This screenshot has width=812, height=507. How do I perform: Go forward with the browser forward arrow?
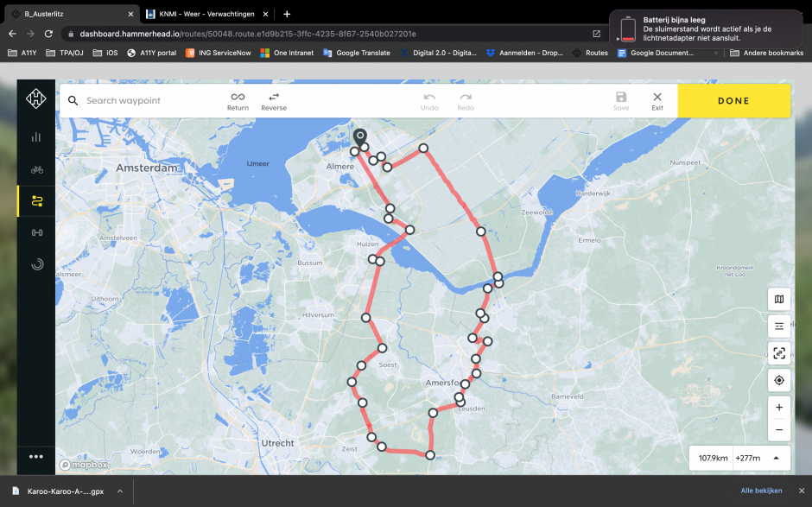(30, 34)
